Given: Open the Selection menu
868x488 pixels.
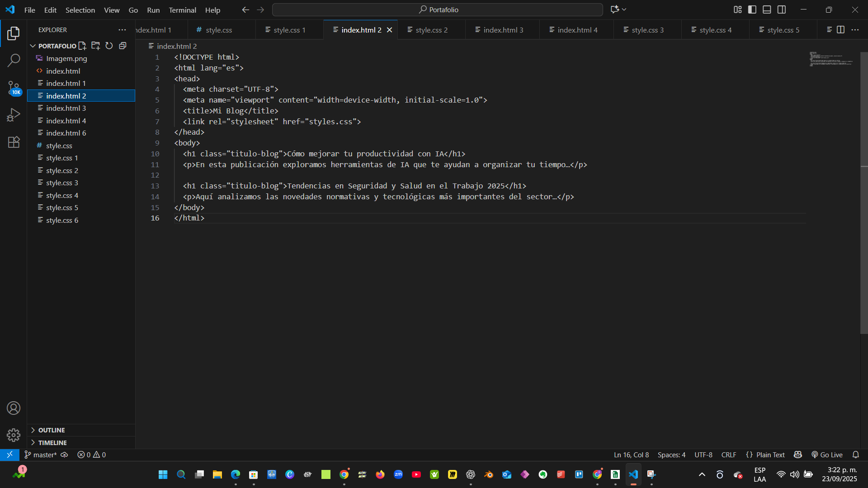Looking at the screenshot, I should (x=80, y=10).
